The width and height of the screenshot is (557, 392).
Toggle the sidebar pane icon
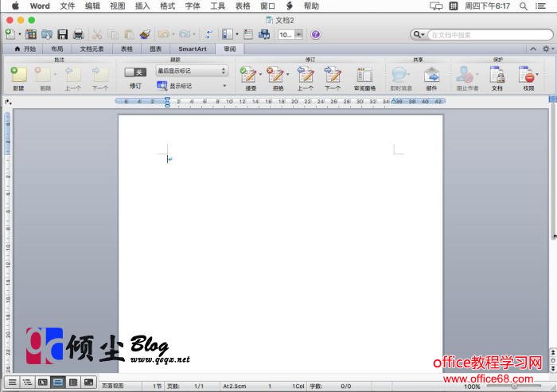[227, 34]
